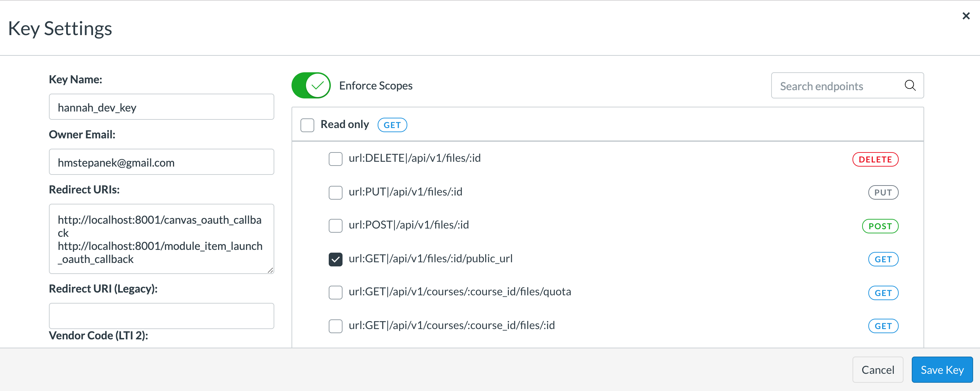This screenshot has height=391, width=980.
Task: Check the Read only checkbox
Action: tap(307, 125)
